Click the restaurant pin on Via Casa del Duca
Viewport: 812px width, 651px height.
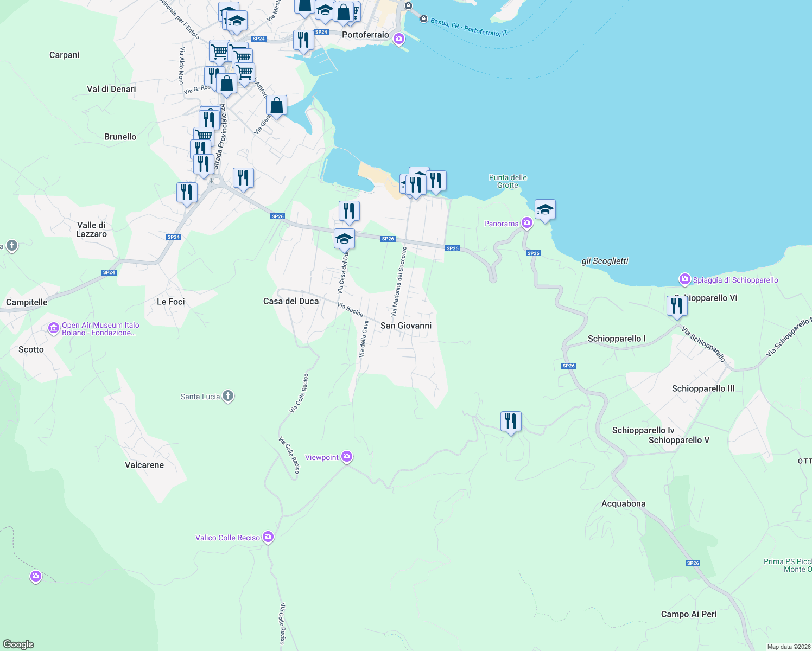pos(350,211)
